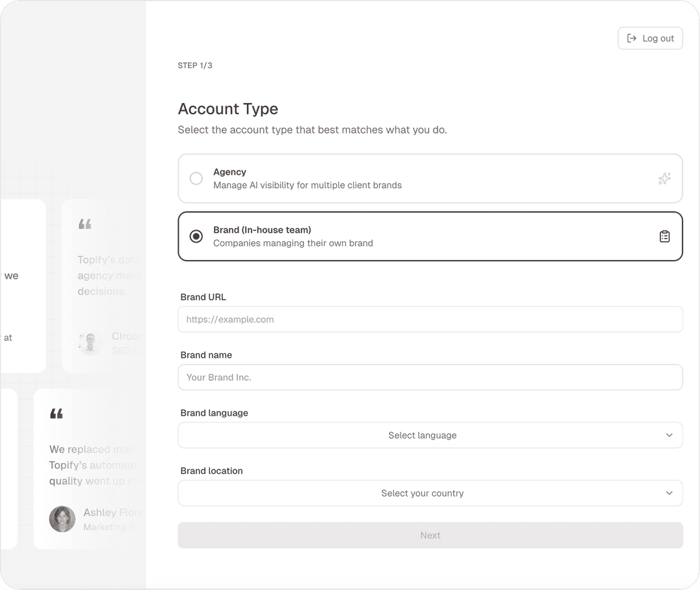Image resolution: width=700 pixels, height=590 pixels.
Task: Click Ashley's avatar photo in the testimonial
Action: pos(62,519)
